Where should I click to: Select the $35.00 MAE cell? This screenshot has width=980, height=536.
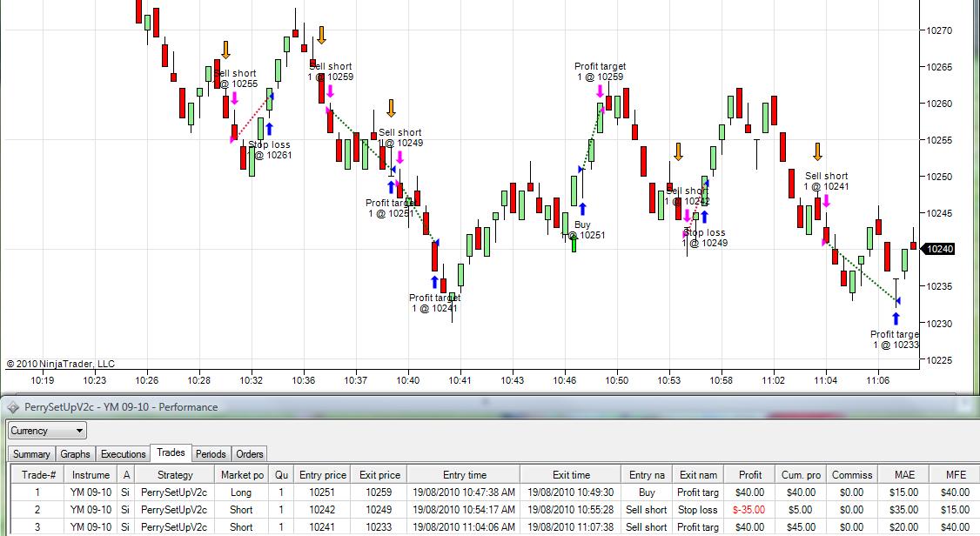click(x=903, y=510)
